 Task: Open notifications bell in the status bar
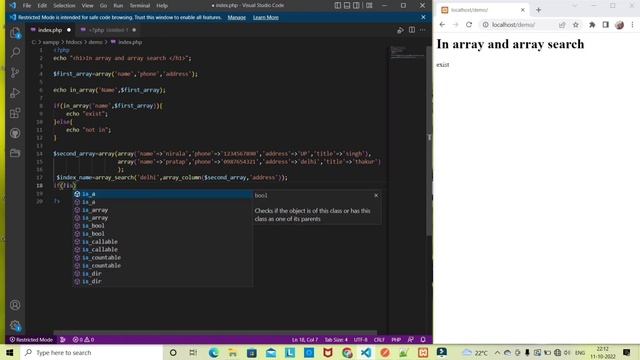click(423, 340)
